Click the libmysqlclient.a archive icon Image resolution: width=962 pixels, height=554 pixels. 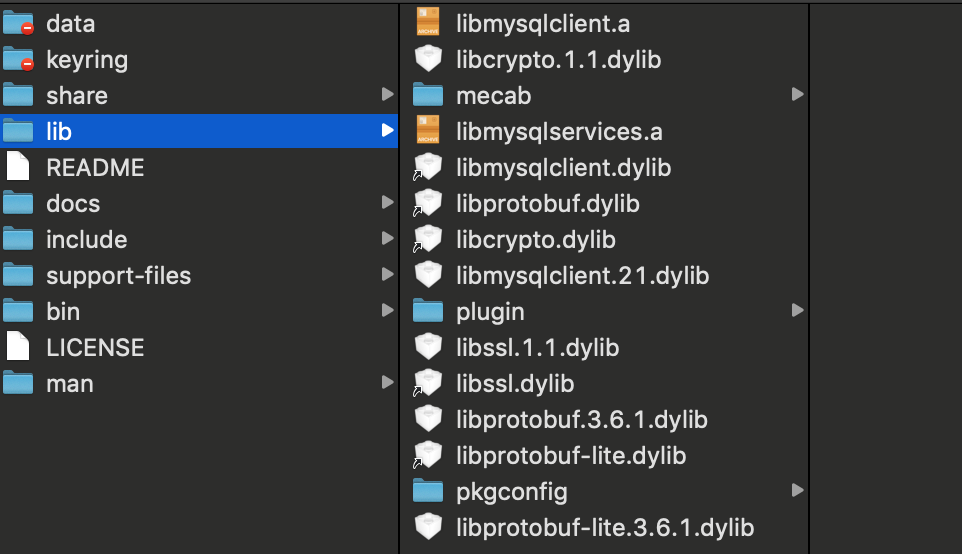[428, 23]
